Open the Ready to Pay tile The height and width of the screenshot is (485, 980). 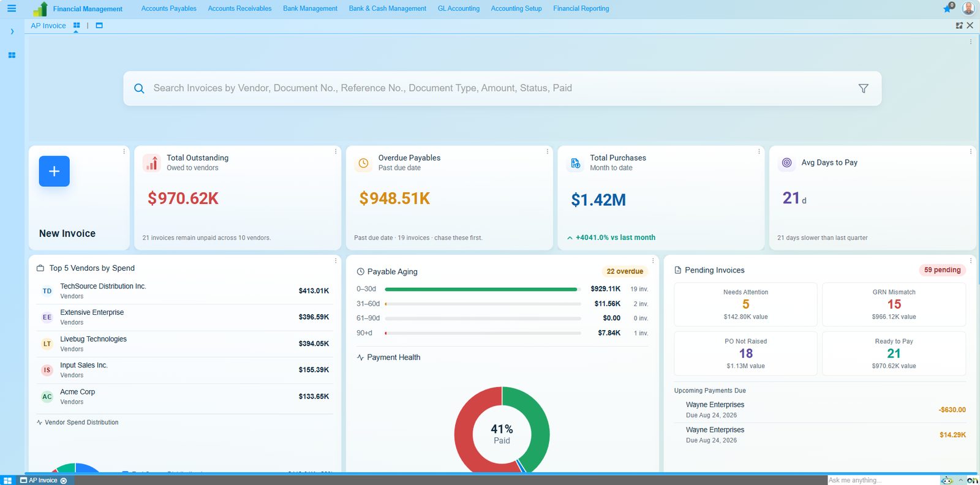(x=894, y=353)
